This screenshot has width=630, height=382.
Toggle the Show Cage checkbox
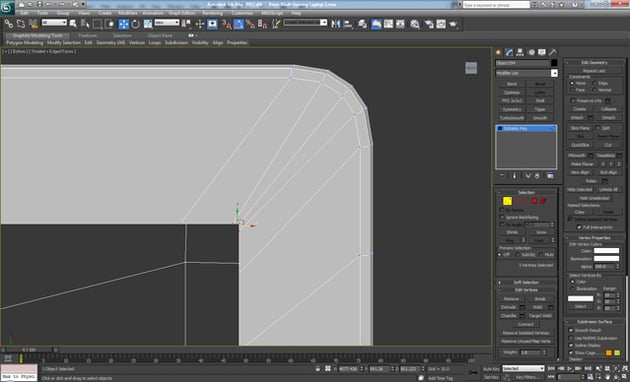[x=571, y=353]
